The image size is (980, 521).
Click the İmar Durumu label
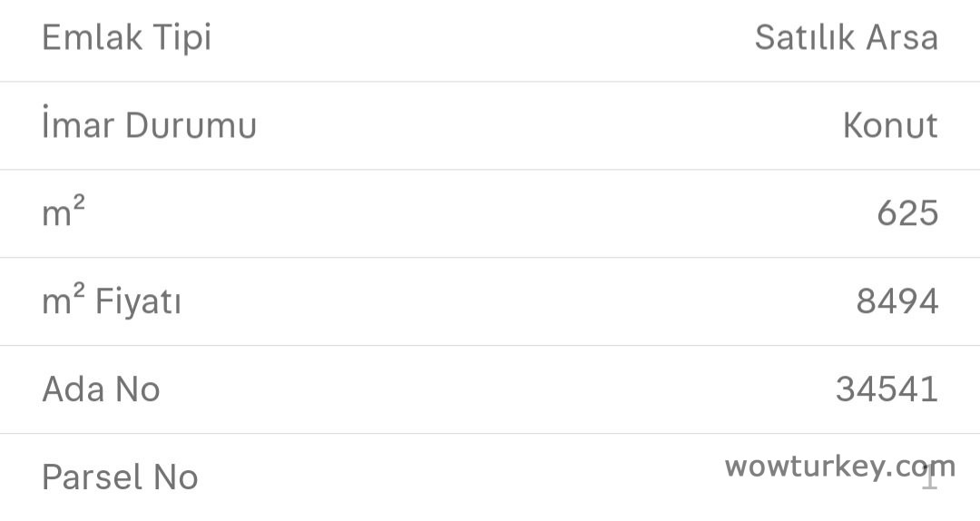(x=149, y=125)
